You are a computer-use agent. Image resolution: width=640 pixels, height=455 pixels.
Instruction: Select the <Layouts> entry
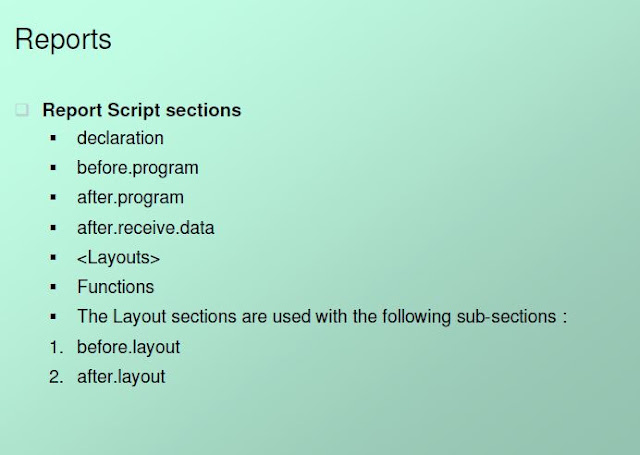[x=118, y=258]
